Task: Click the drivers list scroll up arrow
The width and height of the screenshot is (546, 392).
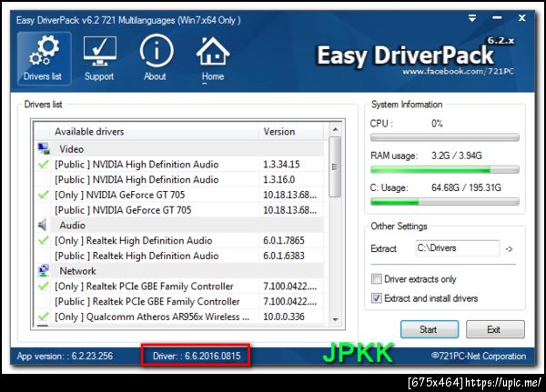Action: click(335, 129)
